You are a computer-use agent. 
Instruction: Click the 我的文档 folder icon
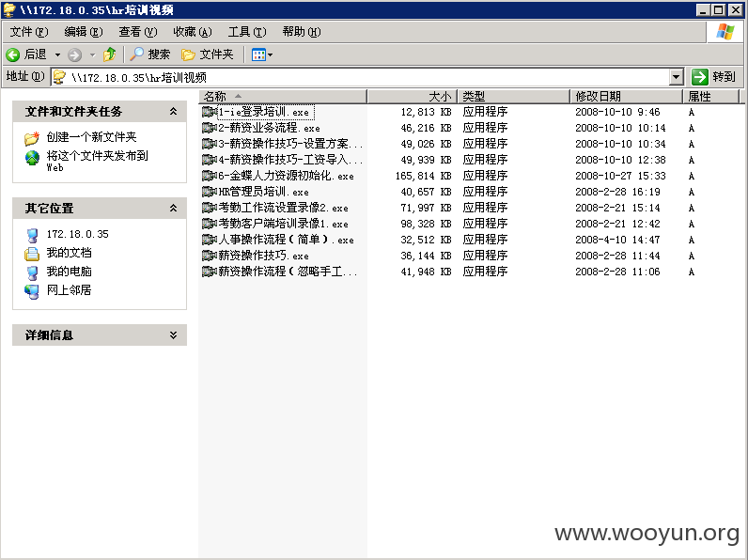coord(32,254)
